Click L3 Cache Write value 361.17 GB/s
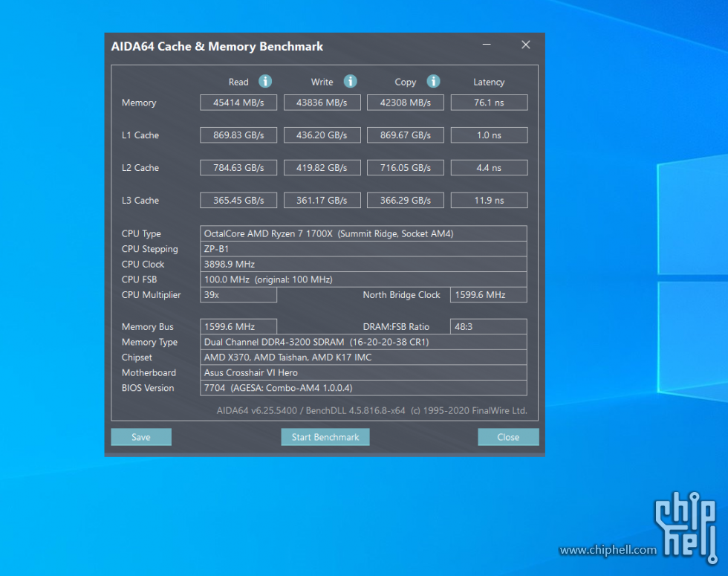 pos(322,200)
